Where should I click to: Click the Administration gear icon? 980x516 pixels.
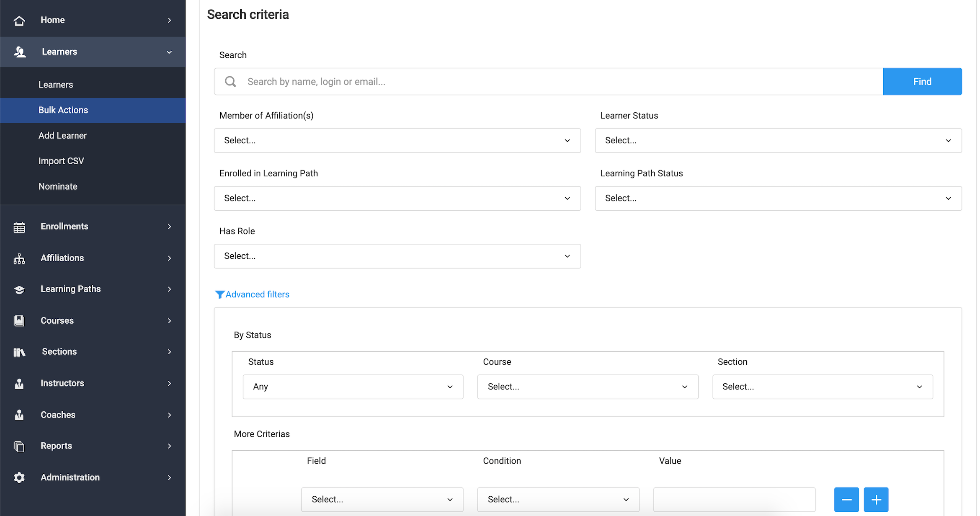19,477
